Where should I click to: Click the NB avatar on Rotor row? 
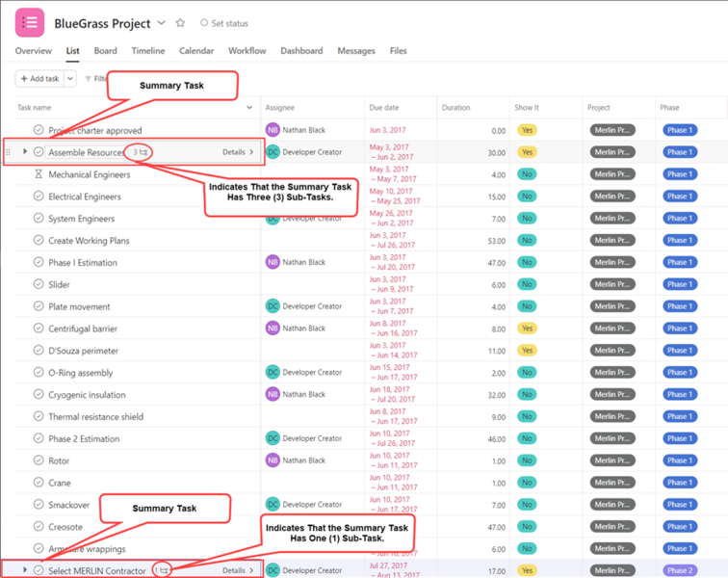click(273, 460)
